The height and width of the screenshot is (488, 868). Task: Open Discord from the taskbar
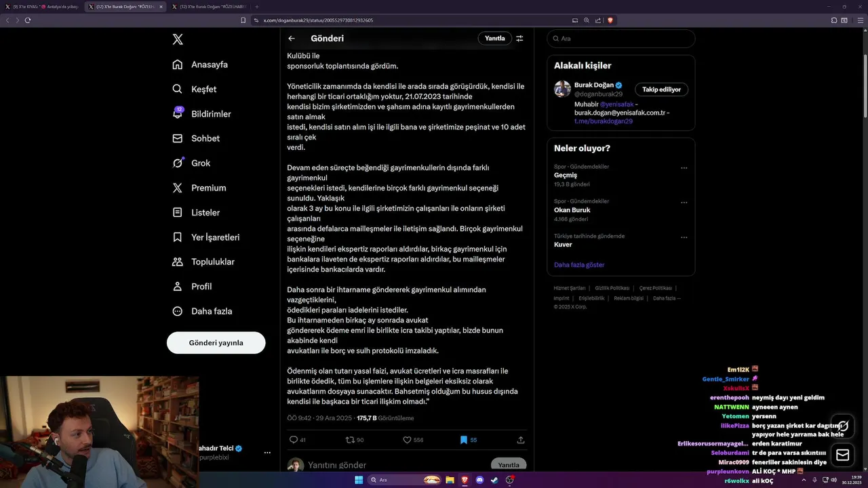(480, 480)
